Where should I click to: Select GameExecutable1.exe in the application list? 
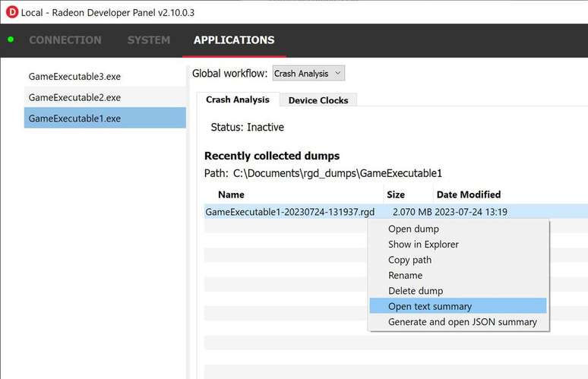(105, 118)
